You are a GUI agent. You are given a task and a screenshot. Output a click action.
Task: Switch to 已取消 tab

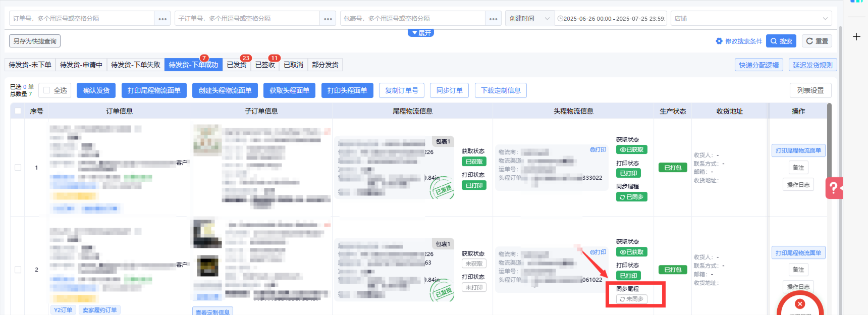coord(293,65)
